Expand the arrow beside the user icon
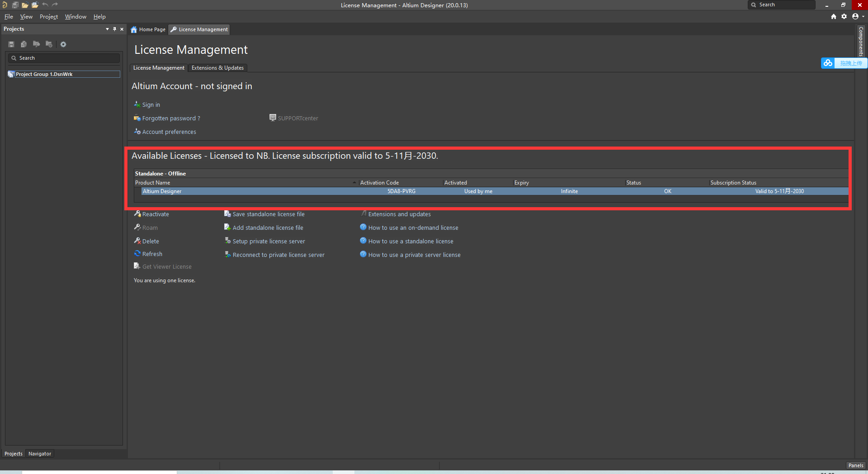Screen dimensions: 868x474 [x=863, y=17]
